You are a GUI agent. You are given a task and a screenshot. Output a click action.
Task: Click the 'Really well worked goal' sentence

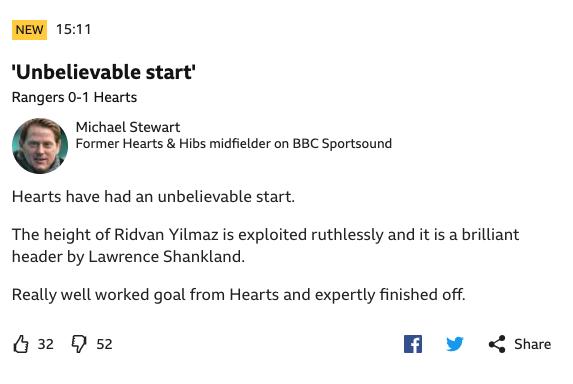[x=239, y=294]
